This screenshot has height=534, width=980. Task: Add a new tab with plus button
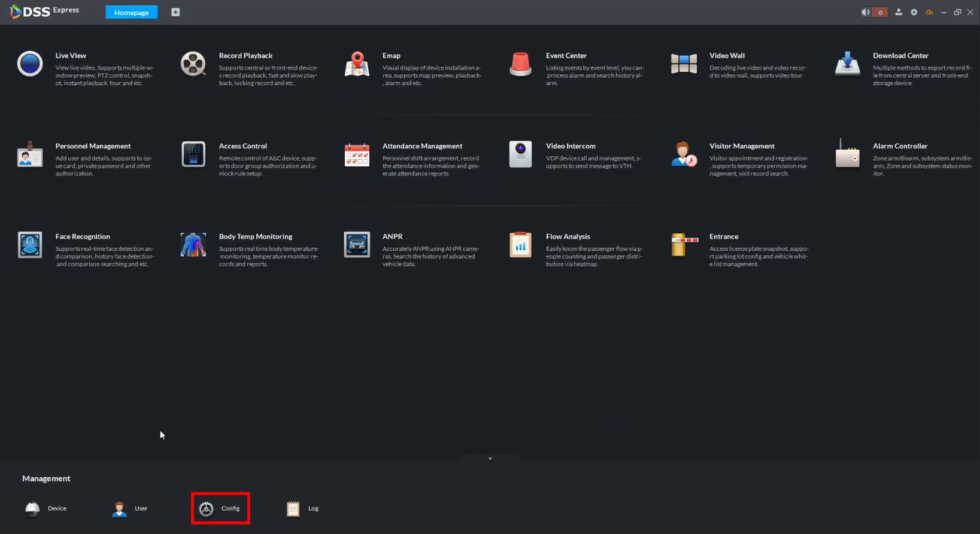click(175, 12)
